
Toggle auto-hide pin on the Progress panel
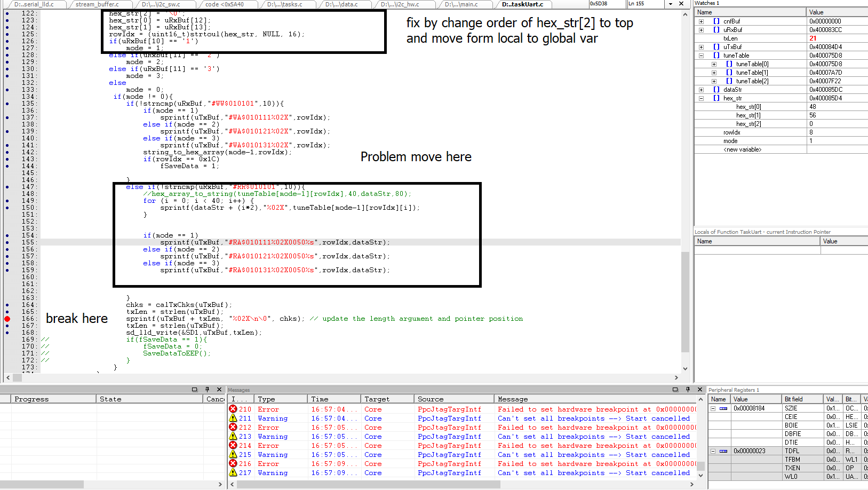[207, 389]
